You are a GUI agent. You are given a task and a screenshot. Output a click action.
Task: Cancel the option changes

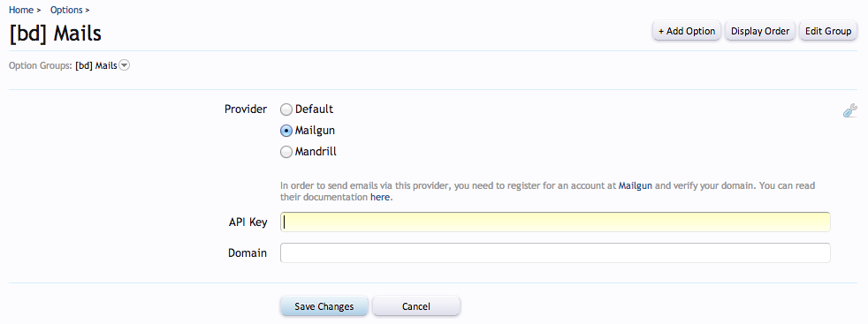click(x=415, y=306)
